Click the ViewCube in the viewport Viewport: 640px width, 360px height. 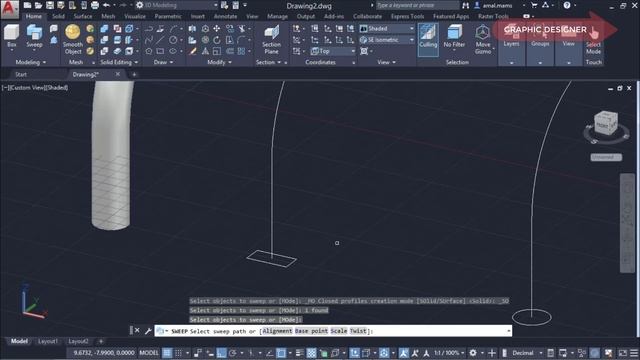coord(606,123)
